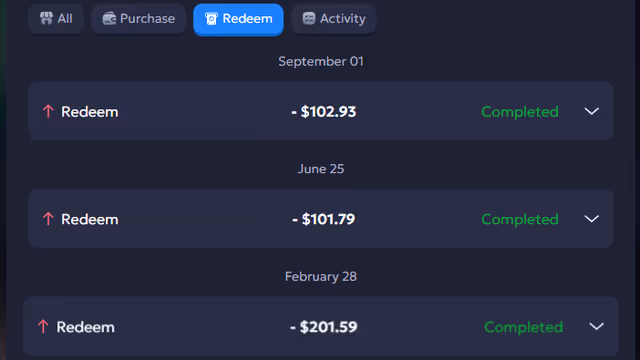Screen dimensions: 640x360
Task: Click Completed status on $101.79 transaction
Action: click(520, 220)
